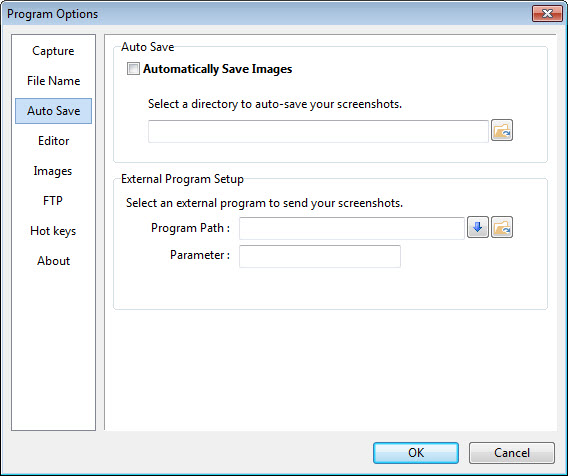Focus the Program Path input field
The height and width of the screenshot is (476, 568).
pyautogui.click(x=352, y=228)
